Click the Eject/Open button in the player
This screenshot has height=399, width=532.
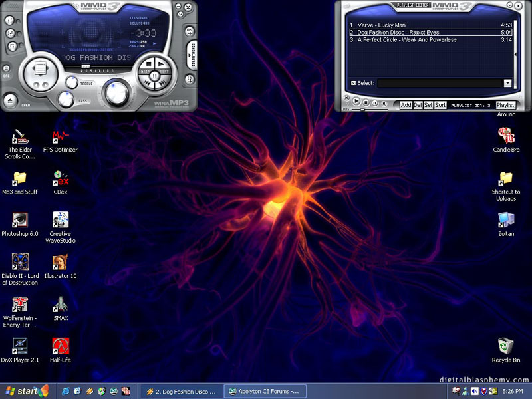coord(9,100)
